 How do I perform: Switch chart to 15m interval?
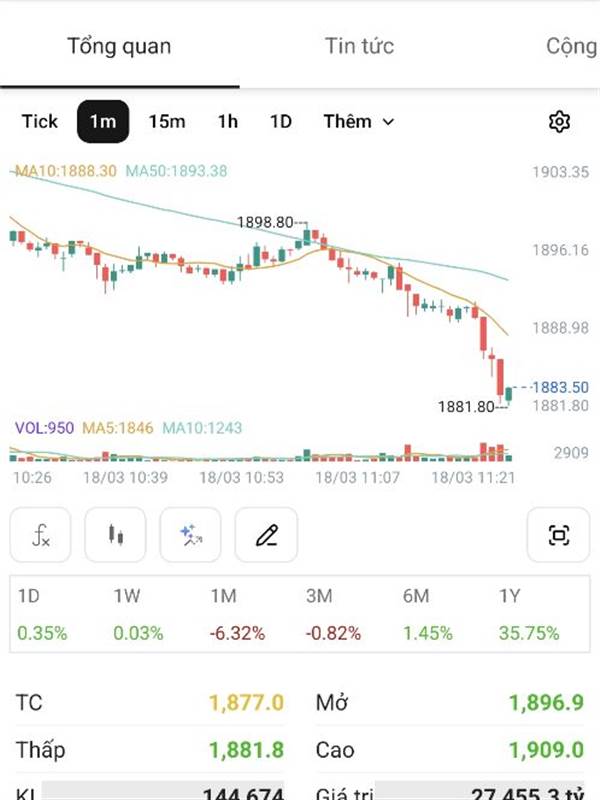tap(167, 122)
